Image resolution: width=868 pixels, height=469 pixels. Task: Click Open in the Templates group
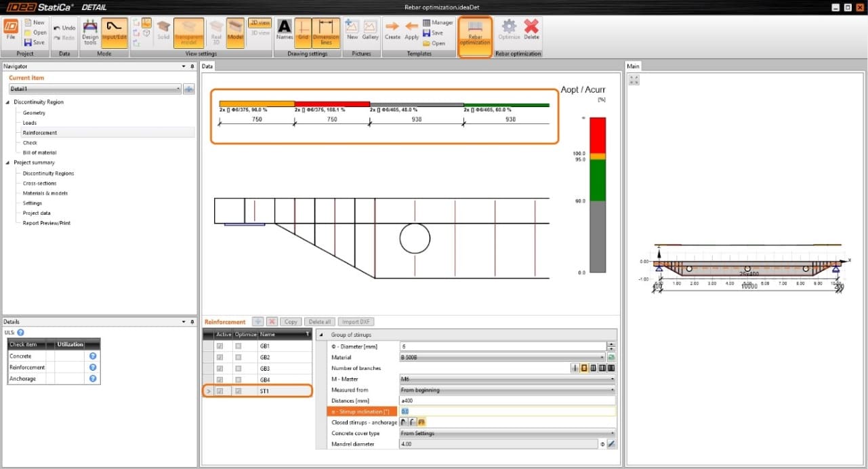coord(434,43)
